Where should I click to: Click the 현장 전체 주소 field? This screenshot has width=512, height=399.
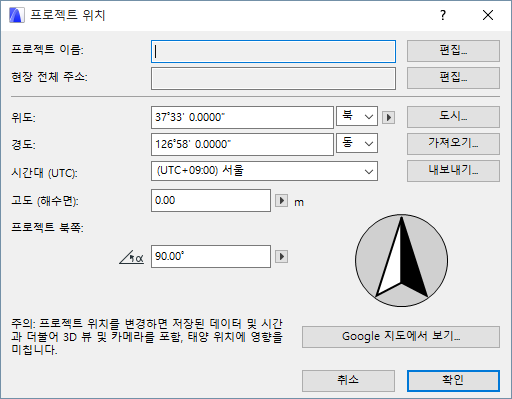coord(273,79)
